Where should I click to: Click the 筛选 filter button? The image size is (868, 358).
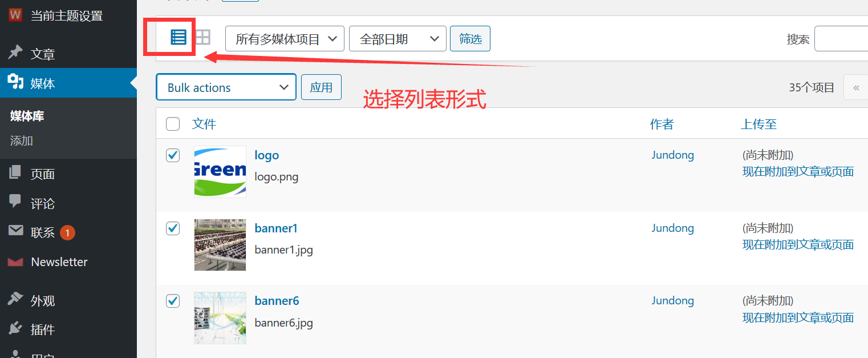point(470,39)
